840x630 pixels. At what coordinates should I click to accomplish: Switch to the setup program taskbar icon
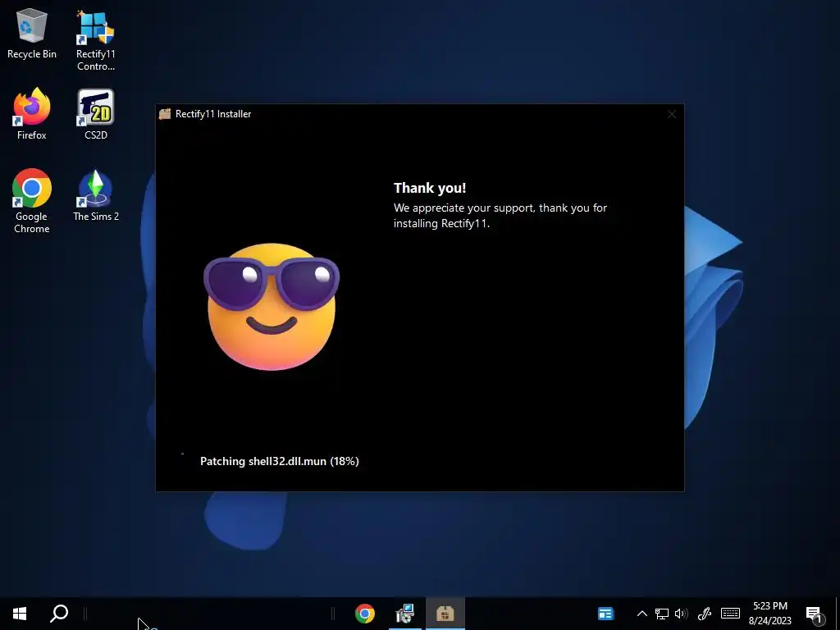(x=405, y=614)
